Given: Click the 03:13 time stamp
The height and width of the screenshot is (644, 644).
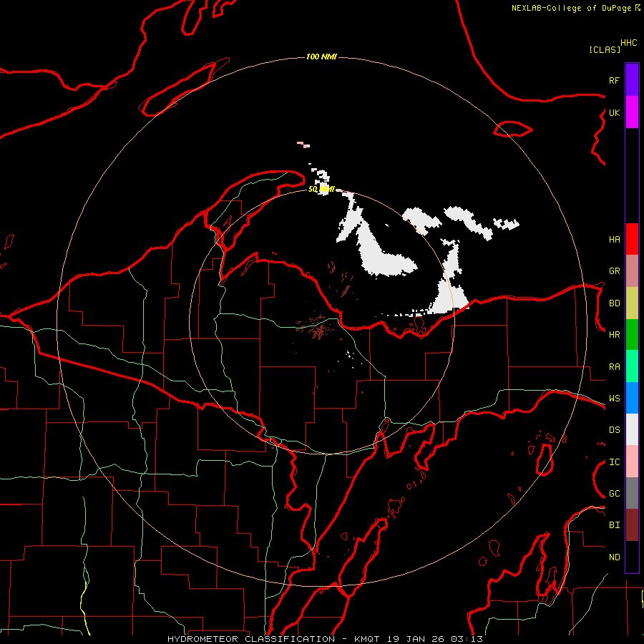Looking at the screenshot, I should 467,639.
